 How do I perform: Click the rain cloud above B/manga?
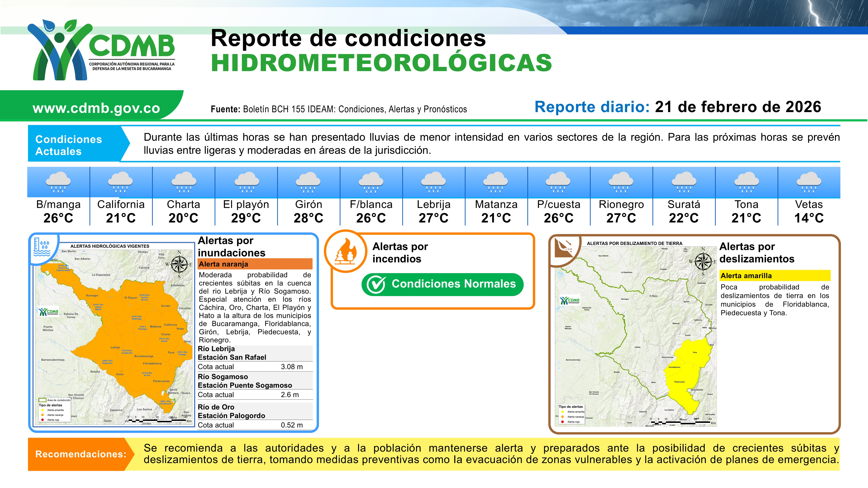(x=58, y=182)
